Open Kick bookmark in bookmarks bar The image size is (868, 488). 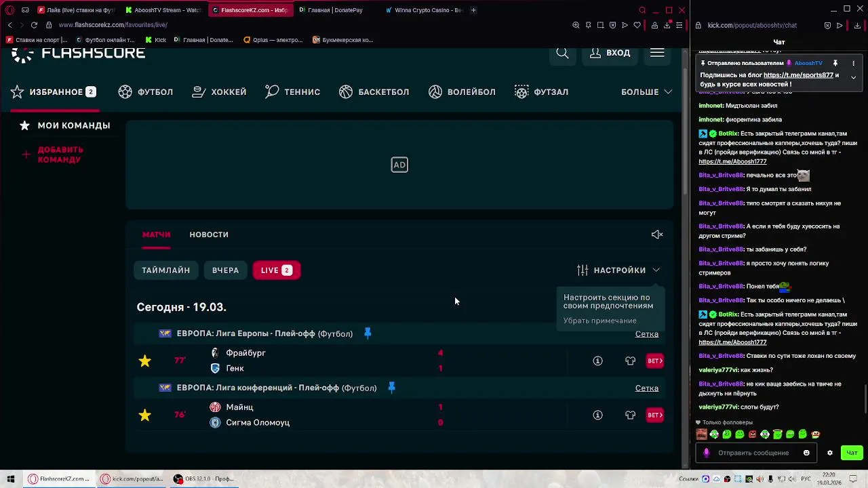tap(156, 40)
